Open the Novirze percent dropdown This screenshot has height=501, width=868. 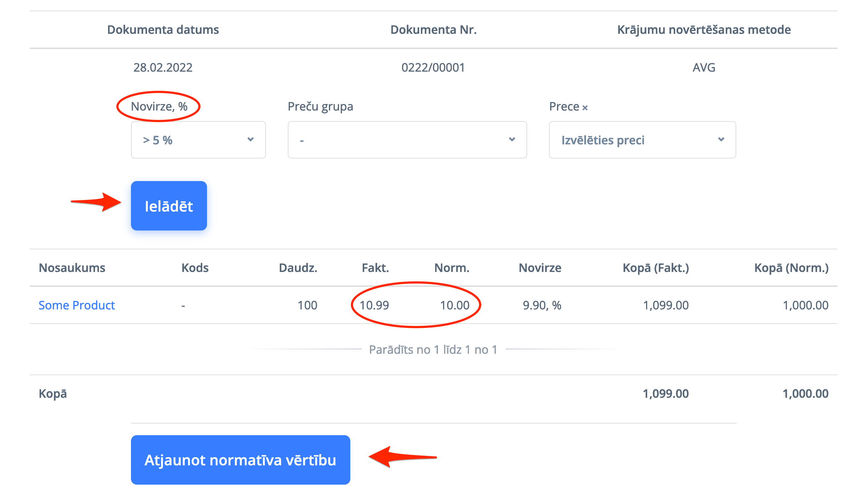coord(198,140)
